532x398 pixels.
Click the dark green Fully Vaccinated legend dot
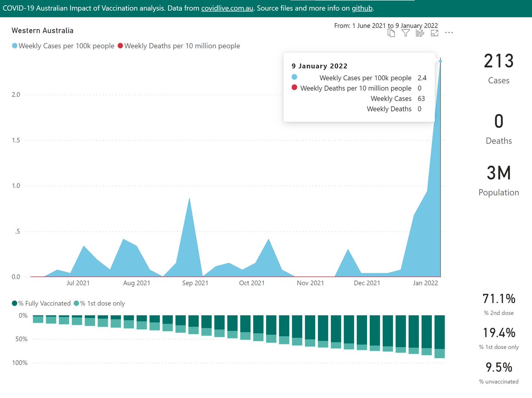point(15,303)
